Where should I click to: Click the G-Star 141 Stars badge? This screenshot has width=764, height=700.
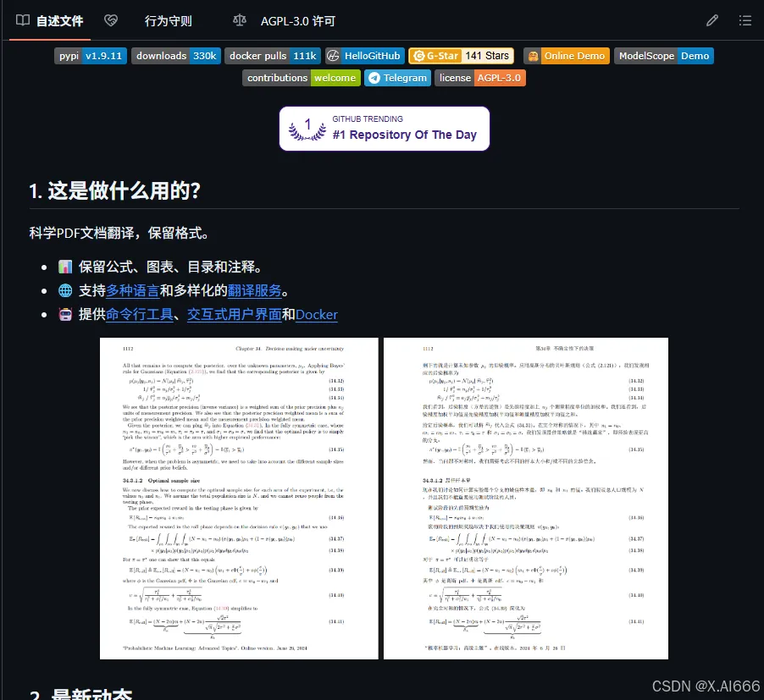tap(461, 56)
